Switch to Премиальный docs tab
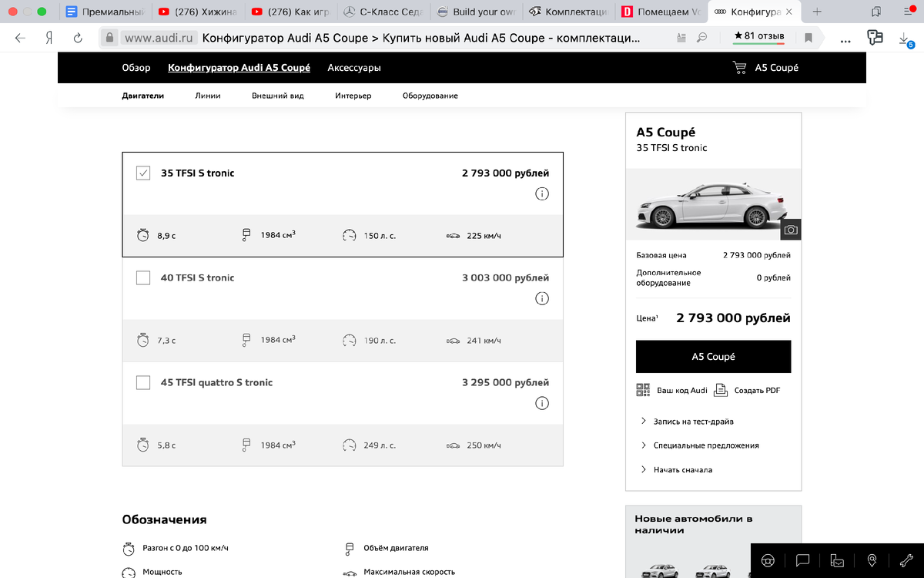The image size is (924, 578). pos(105,12)
